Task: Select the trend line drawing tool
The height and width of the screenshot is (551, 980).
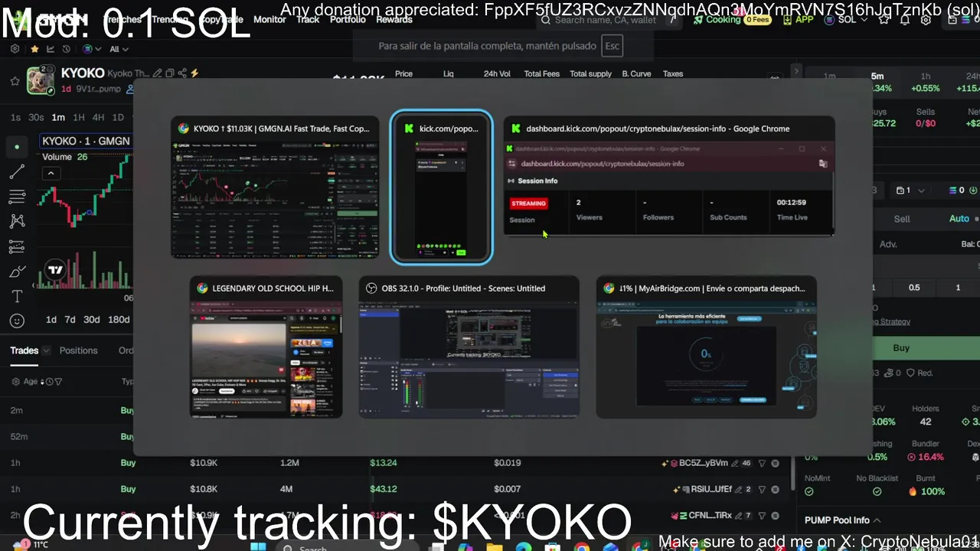Action: point(17,172)
